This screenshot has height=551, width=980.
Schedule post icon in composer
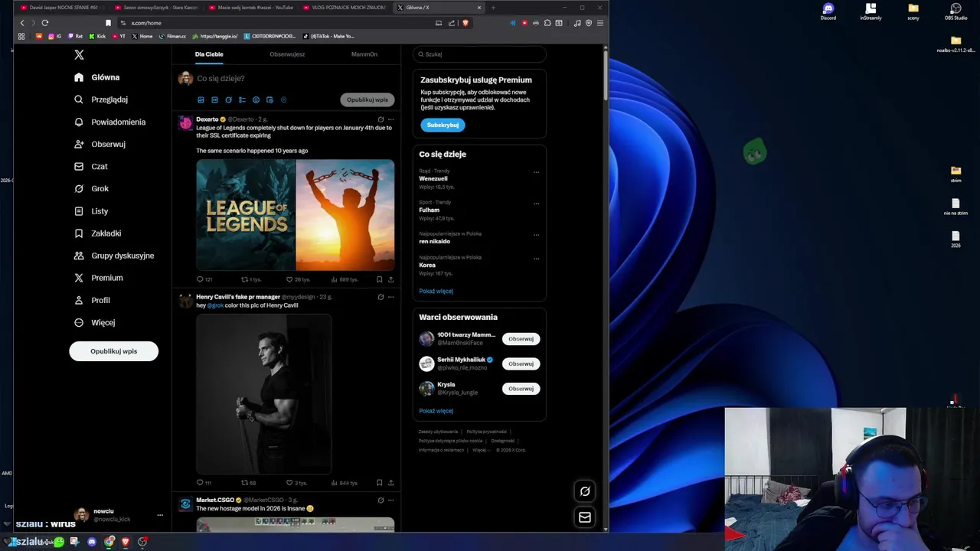pyautogui.click(x=269, y=99)
